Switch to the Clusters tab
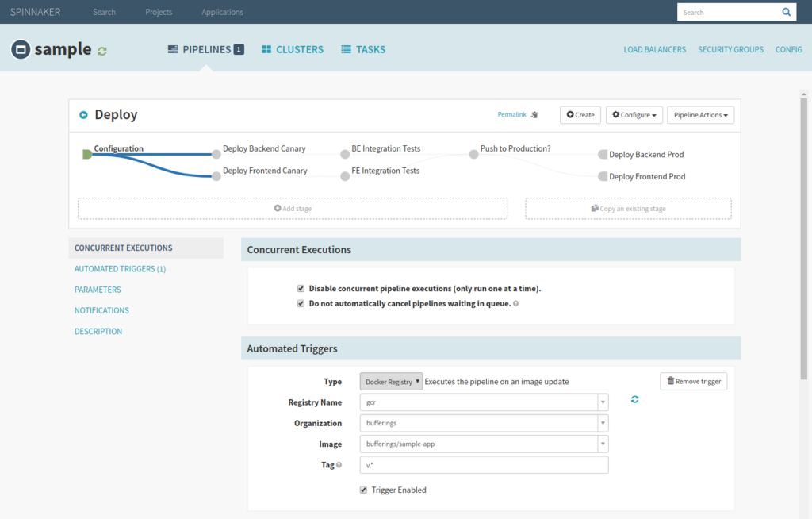Screen dimensions: 812x519 coord(293,49)
